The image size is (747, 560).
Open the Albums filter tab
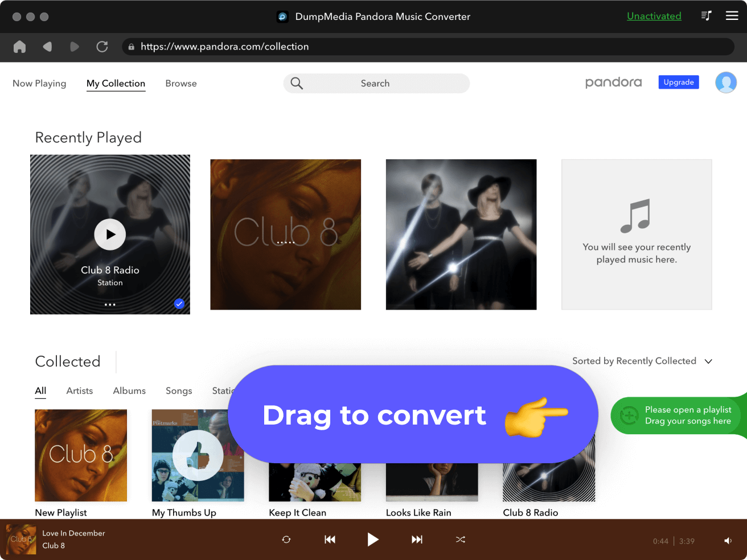pos(129,391)
